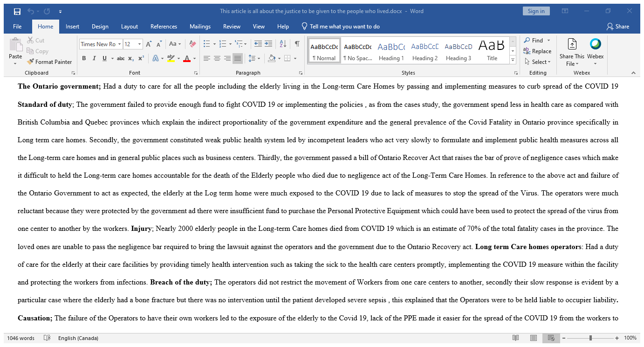Switch to the Design tab
Viewport: 644px width, 347px height.
(100, 27)
